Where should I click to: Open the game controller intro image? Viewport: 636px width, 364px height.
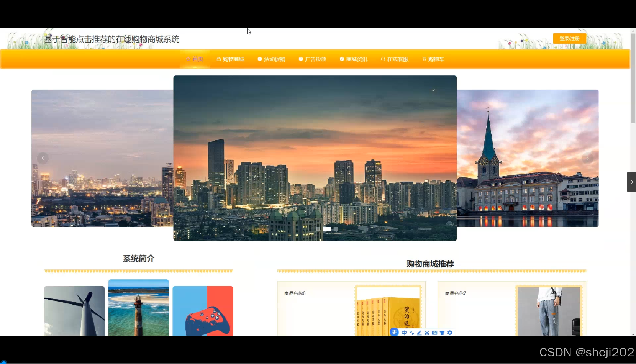(x=203, y=311)
